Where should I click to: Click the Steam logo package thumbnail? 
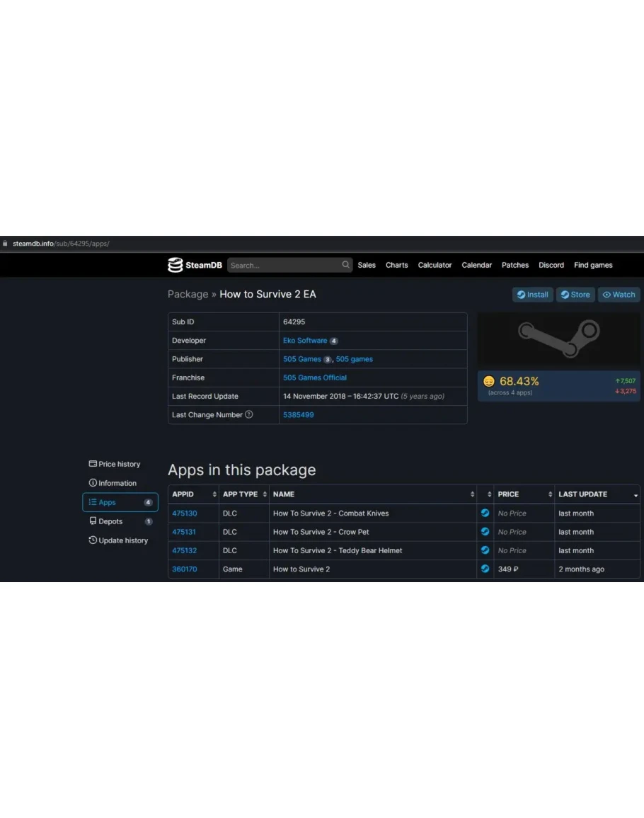coord(558,339)
